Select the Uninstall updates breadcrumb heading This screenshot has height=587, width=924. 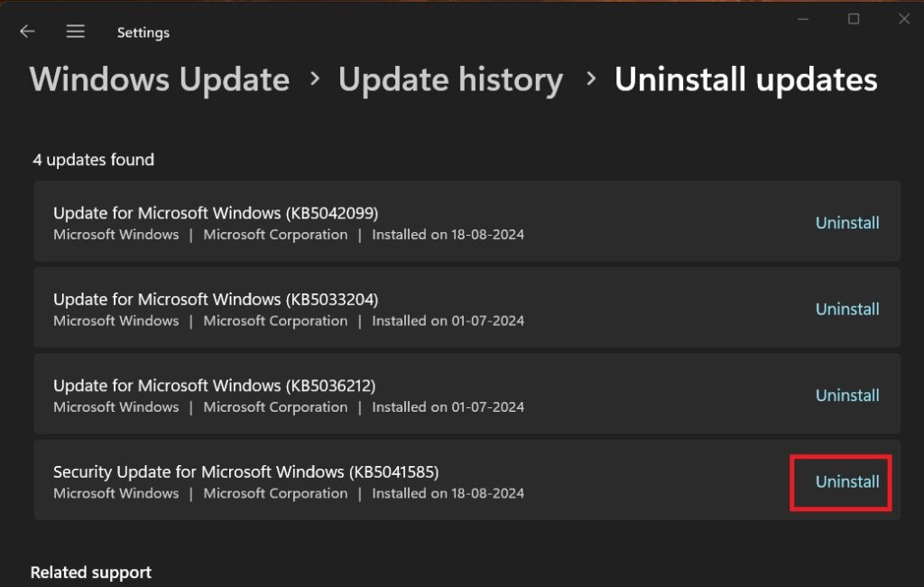coord(746,79)
